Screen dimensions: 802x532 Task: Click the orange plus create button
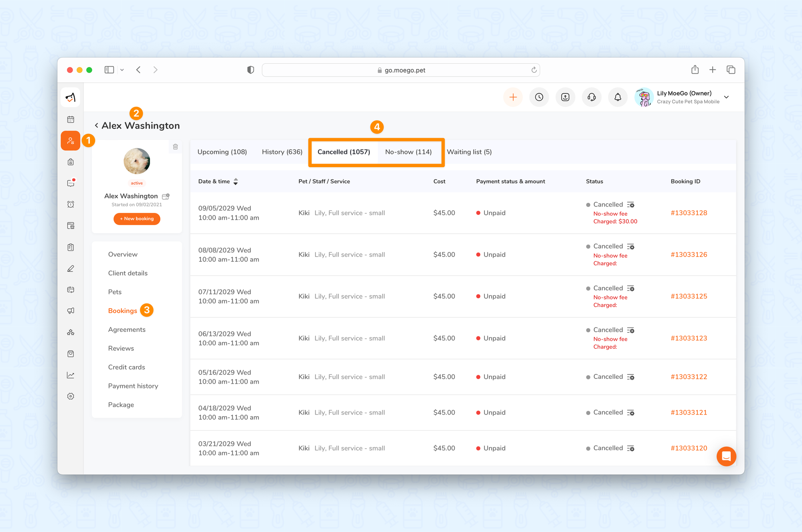(x=513, y=97)
